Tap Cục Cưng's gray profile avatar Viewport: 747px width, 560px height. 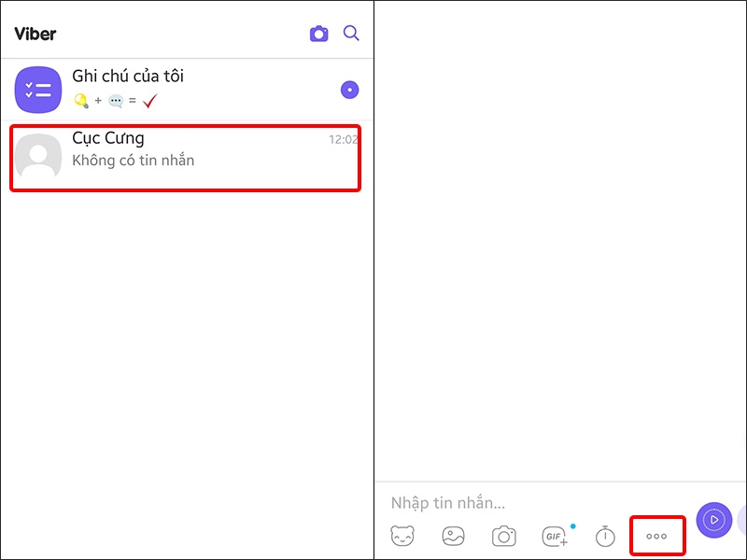38,155
